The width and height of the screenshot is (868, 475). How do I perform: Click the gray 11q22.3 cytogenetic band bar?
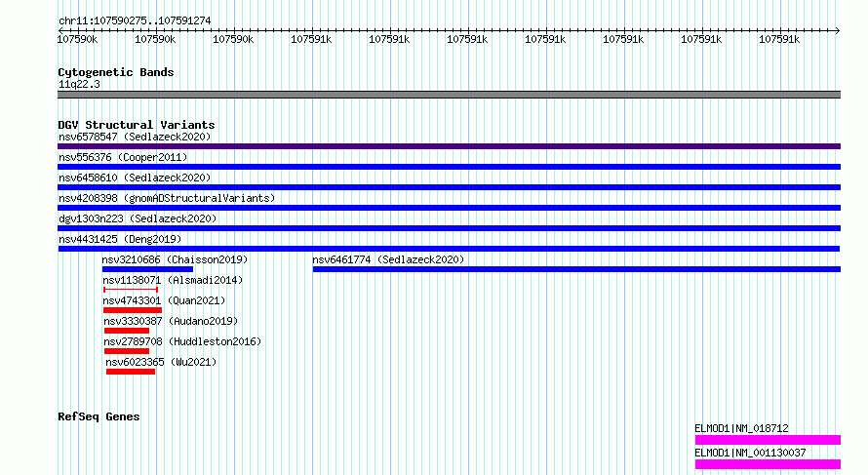(x=449, y=95)
